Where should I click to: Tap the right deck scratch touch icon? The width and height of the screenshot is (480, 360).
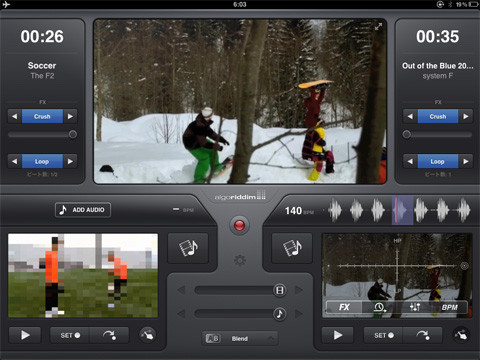click(461, 335)
